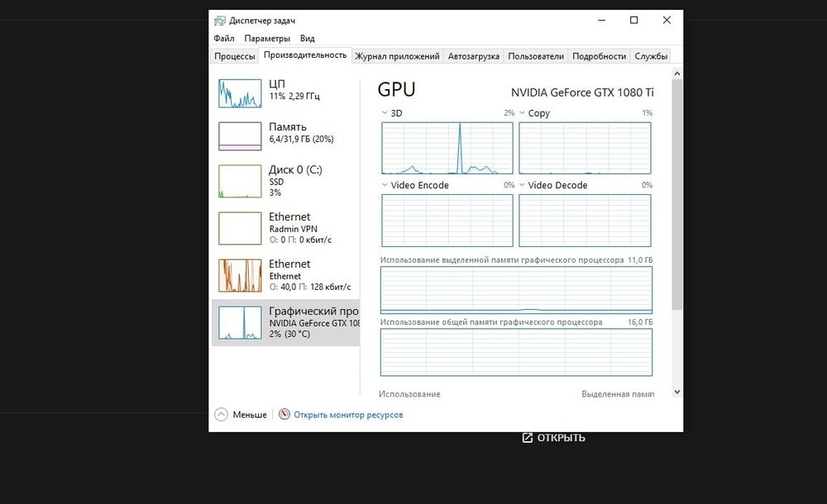Open the Файл menu
827x504 pixels.
coord(223,38)
